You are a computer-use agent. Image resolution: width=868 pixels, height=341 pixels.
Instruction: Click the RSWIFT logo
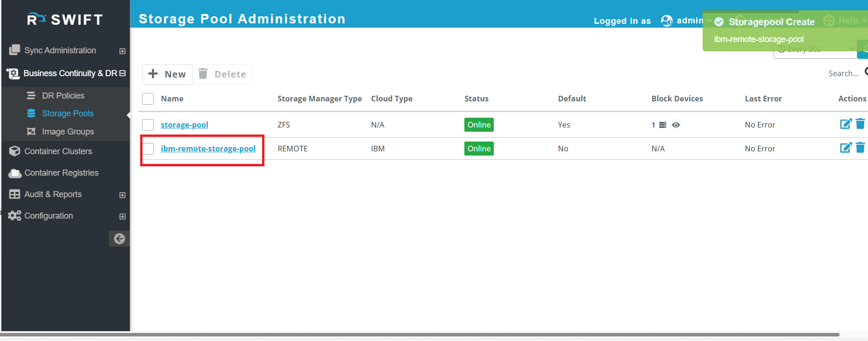65,20
